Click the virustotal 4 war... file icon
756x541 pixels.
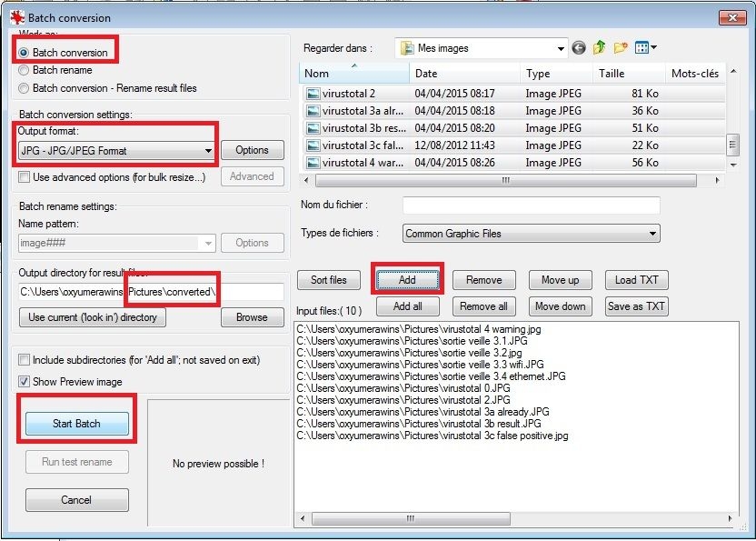313,163
